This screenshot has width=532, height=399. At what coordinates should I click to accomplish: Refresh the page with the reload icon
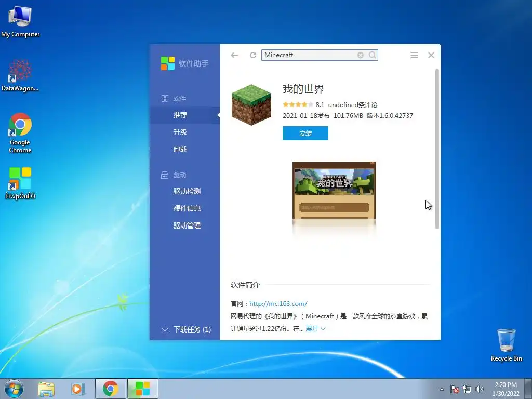pos(253,55)
